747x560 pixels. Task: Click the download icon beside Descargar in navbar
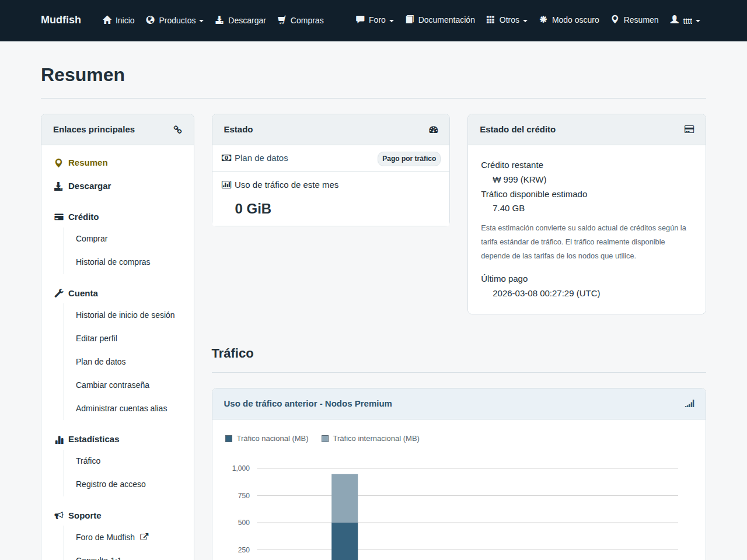click(x=219, y=20)
